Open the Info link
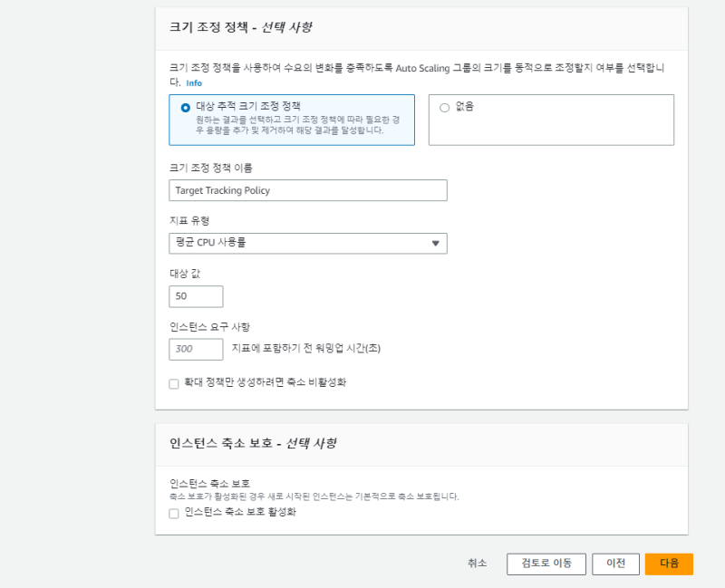The image size is (725, 588). (x=194, y=82)
